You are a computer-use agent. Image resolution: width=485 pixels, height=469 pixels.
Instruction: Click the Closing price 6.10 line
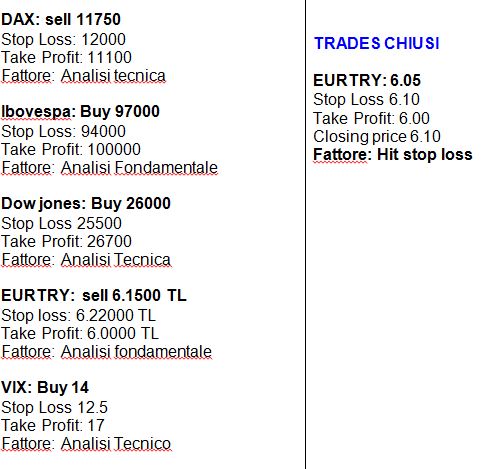point(377,137)
